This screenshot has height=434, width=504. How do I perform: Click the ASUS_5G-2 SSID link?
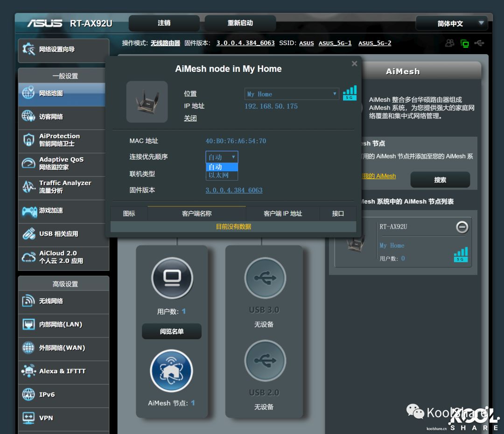coord(375,43)
